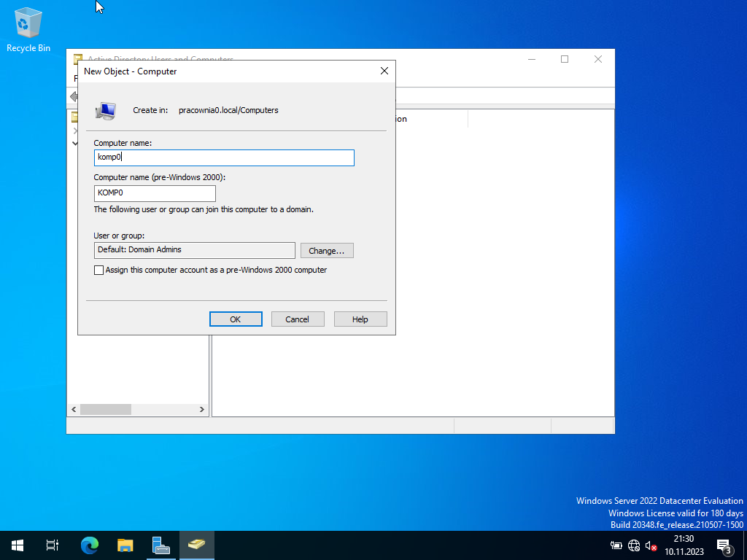
Task: Open Help for New Object - Computer
Action: click(360, 319)
